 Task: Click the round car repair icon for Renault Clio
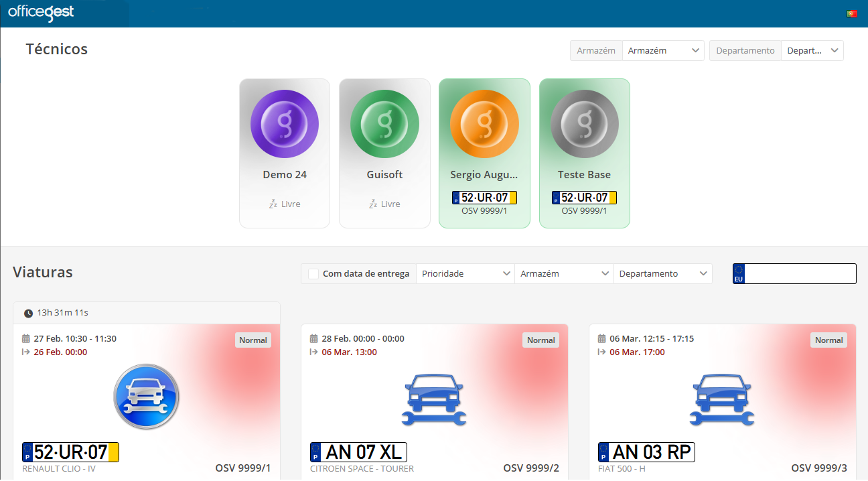(146, 398)
